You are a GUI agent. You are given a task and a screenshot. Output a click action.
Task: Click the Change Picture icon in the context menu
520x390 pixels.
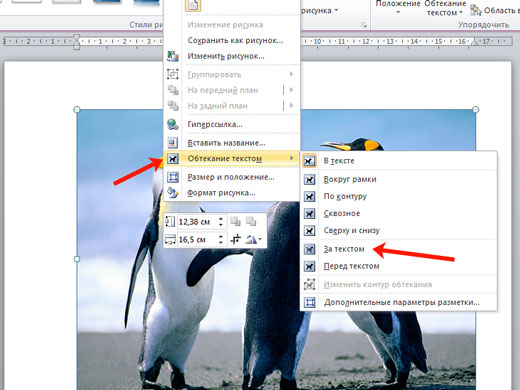click(x=173, y=56)
